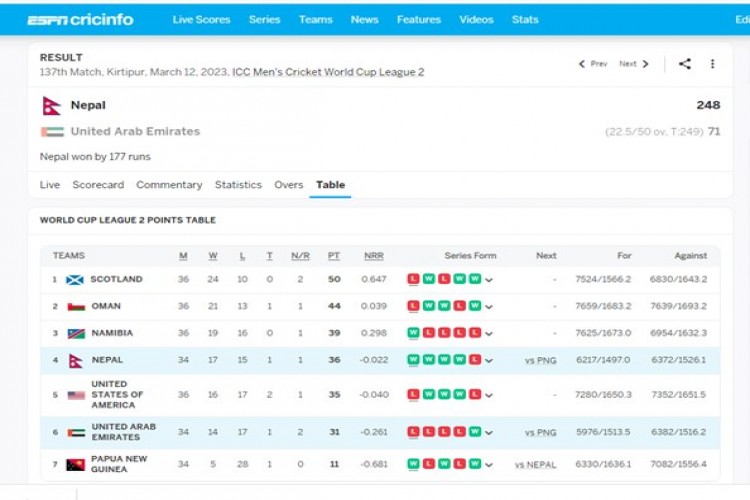Viewport: 750px width, 500px height.
Task: Click the PT column header
Action: tap(334, 256)
